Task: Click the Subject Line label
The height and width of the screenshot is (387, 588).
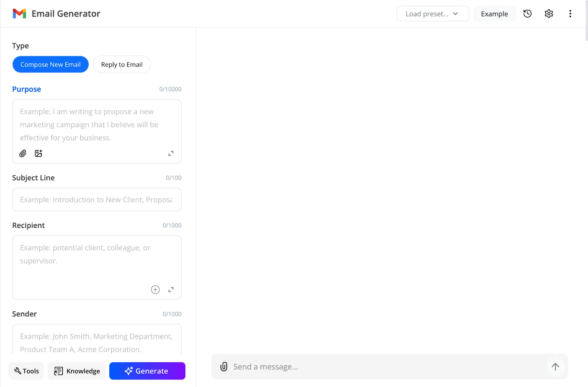Action: click(33, 178)
